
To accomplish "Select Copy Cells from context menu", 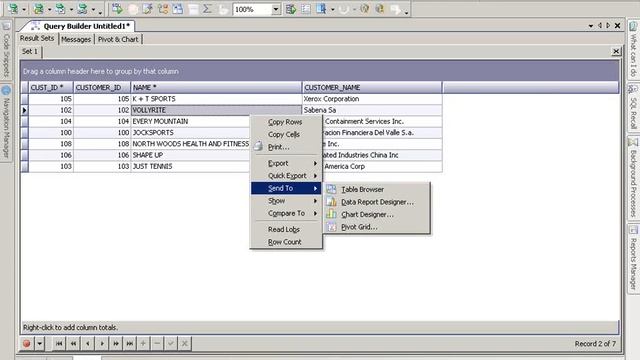I will pyautogui.click(x=287, y=134).
